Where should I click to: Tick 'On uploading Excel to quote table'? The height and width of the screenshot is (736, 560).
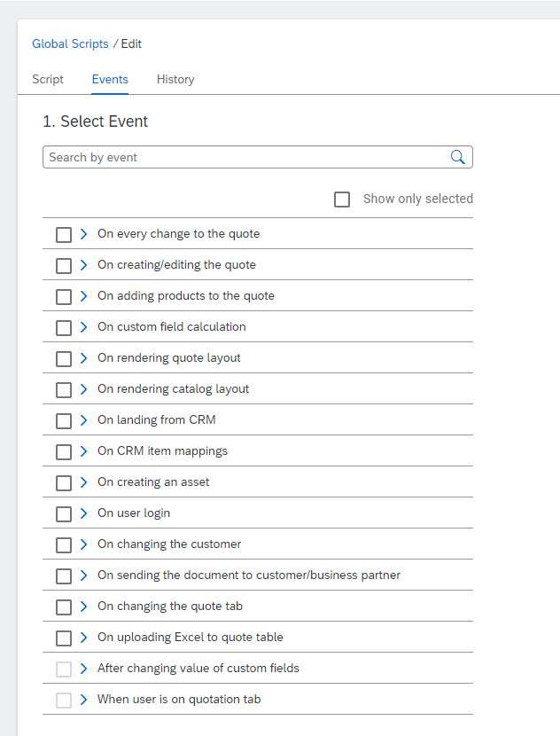tap(64, 638)
